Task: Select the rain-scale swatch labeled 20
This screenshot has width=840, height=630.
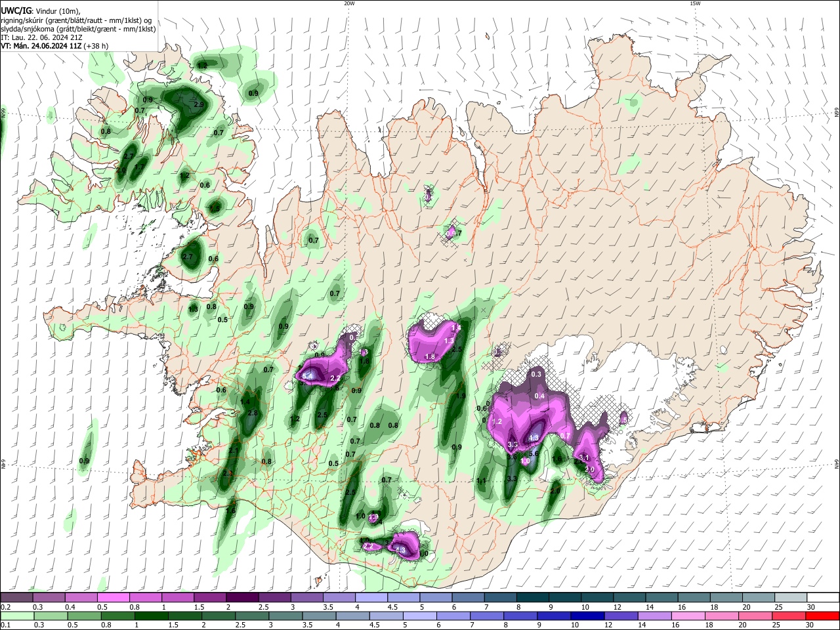Action: click(x=754, y=616)
